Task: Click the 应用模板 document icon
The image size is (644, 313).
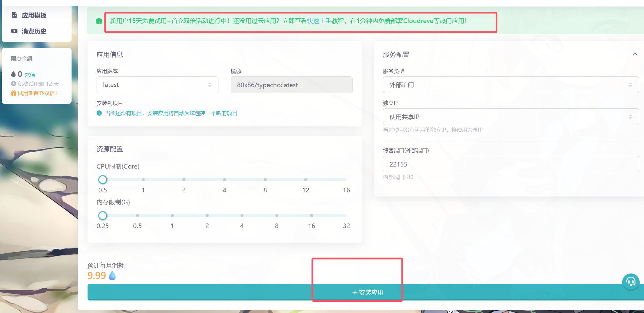Action: tap(14, 15)
